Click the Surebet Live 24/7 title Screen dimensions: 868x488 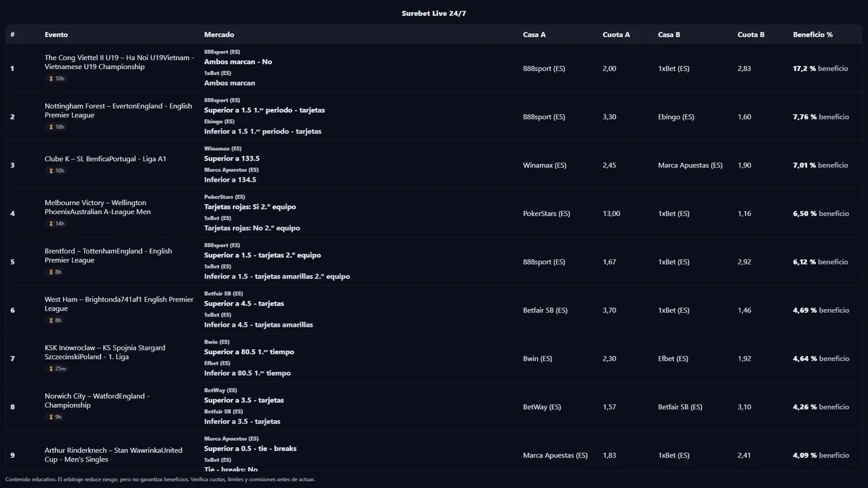click(x=434, y=14)
